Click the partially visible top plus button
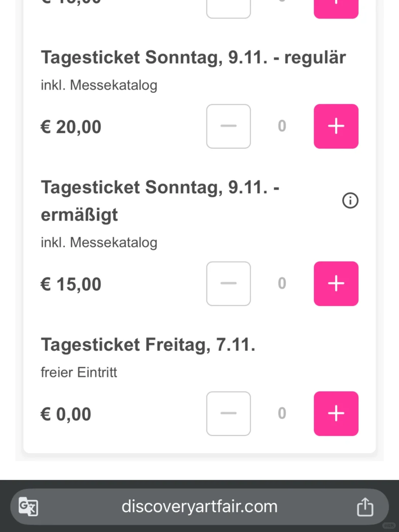 336,8
